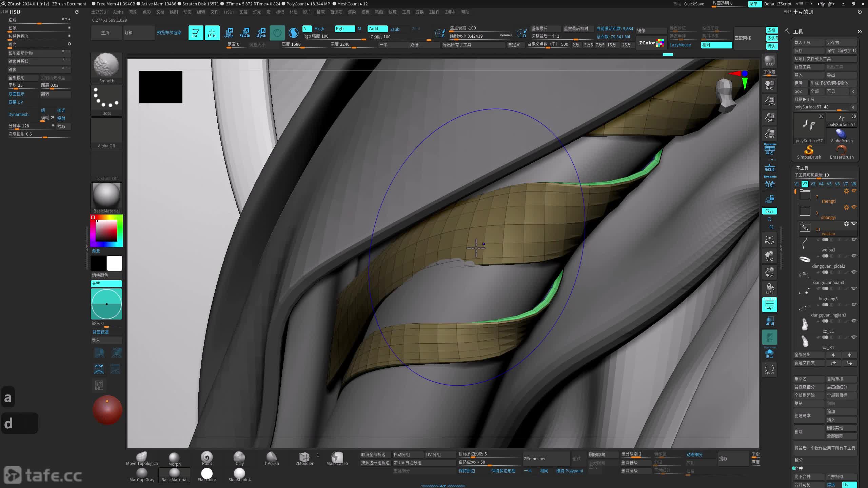This screenshot has width=868, height=488.
Task: Click the 载入工具 load tool button
Action: tap(809, 42)
